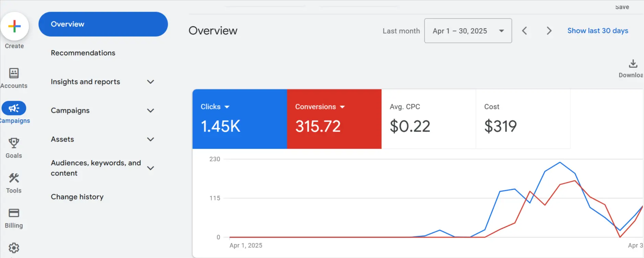This screenshot has width=644, height=258.
Task: Open the Recommendations menu item
Action: [83, 53]
